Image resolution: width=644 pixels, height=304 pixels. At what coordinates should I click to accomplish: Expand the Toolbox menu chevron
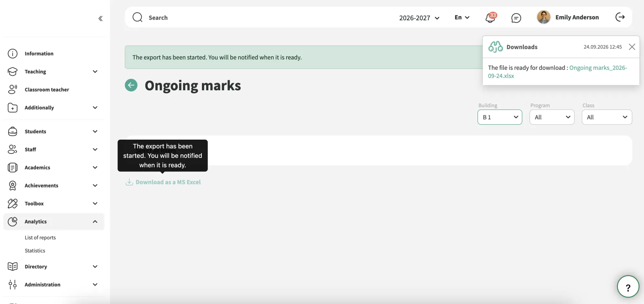point(95,203)
